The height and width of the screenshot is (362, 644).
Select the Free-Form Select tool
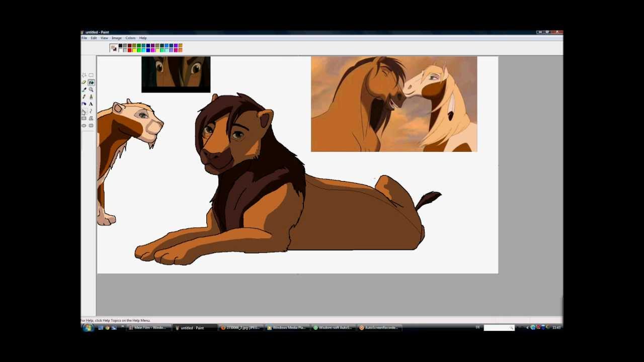(84, 75)
